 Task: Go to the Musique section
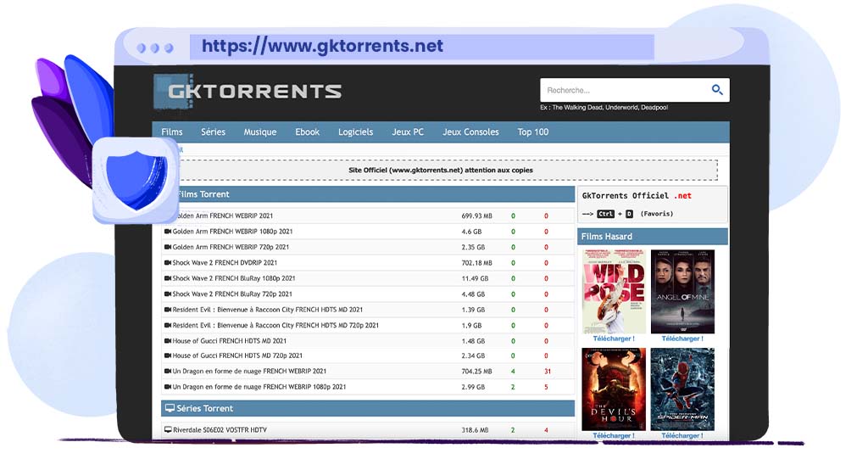[260, 132]
